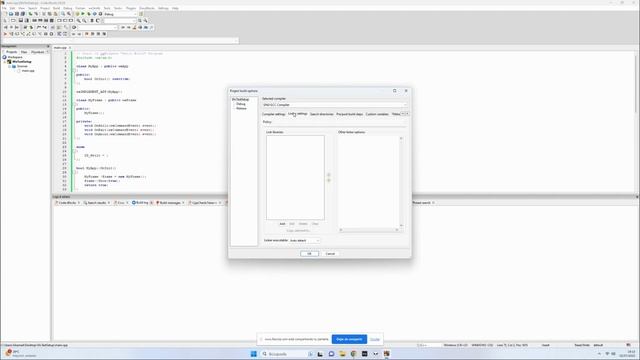Screen dimensions: 640x360
Task: Open the Search results log tab
Action: coord(96,202)
